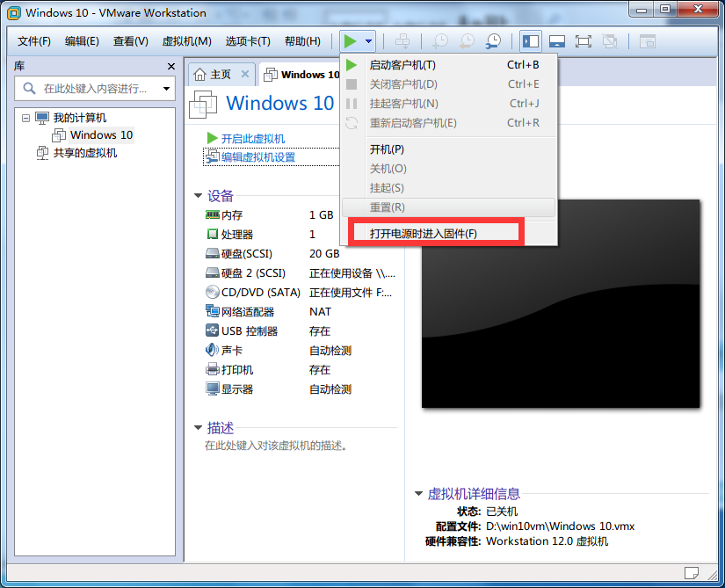Collapse the 设备 section
The width and height of the screenshot is (725, 588).
pos(199,196)
